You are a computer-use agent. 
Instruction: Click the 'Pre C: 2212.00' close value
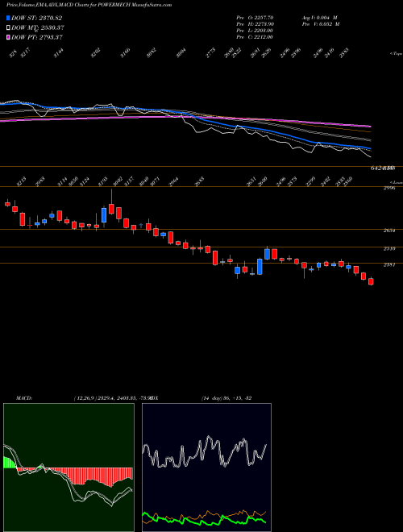(x=255, y=37)
